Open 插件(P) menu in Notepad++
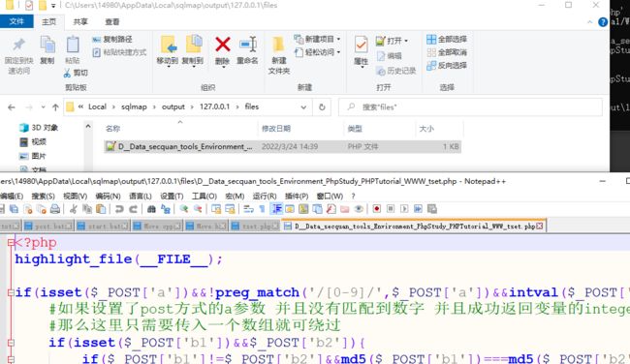The width and height of the screenshot is (630, 364). point(297,196)
